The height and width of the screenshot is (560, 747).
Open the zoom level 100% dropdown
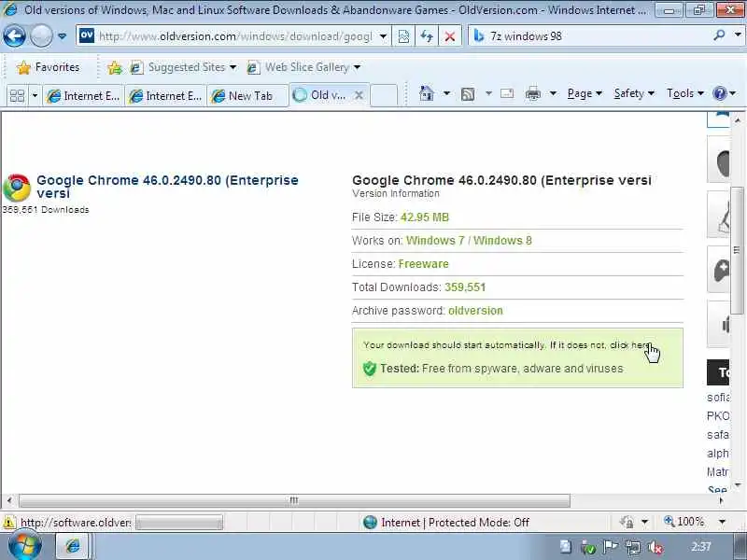[722, 522]
